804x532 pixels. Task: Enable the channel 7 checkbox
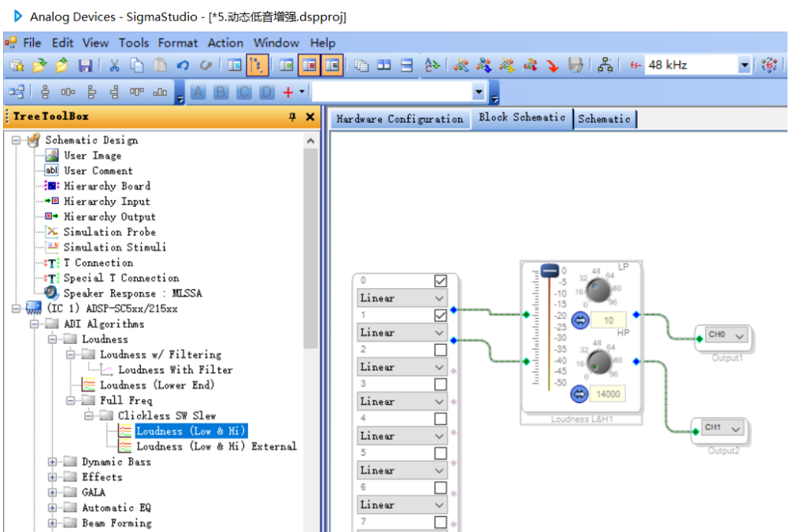(440, 522)
